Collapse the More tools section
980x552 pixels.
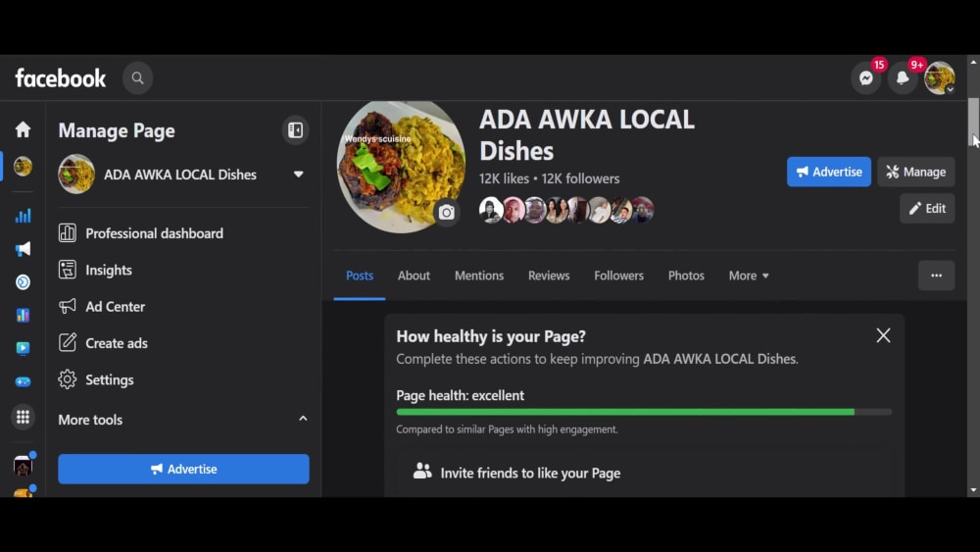coord(303,419)
